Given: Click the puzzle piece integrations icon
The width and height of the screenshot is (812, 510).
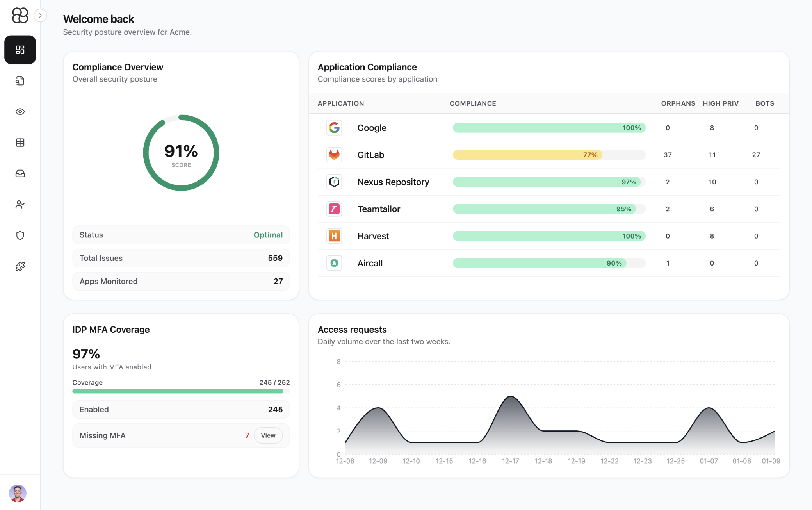Looking at the screenshot, I should click(x=20, y=266).
